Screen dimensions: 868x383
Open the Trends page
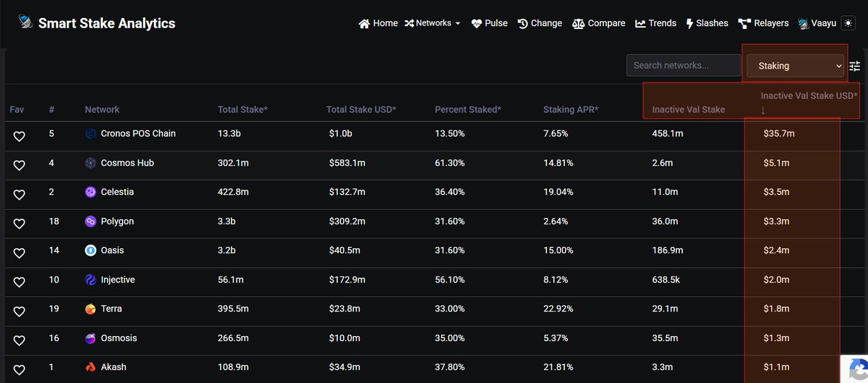point(655,23)
